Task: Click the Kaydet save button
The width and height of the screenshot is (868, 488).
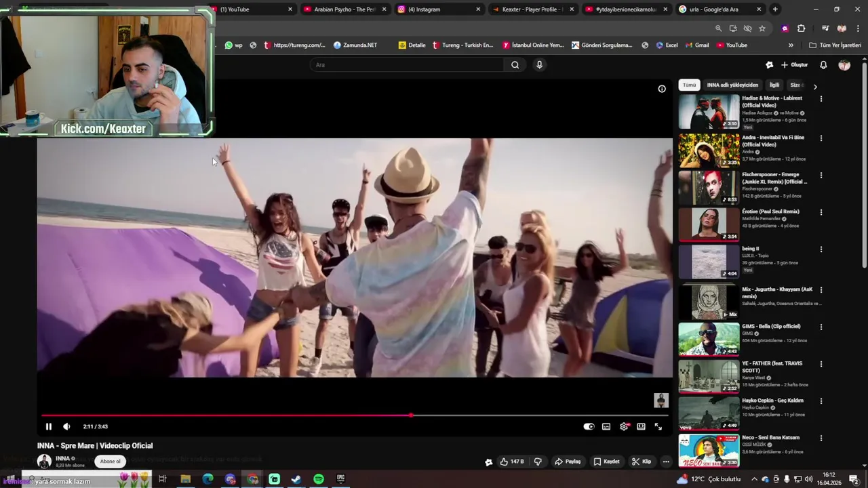Action: click(607, 462)
